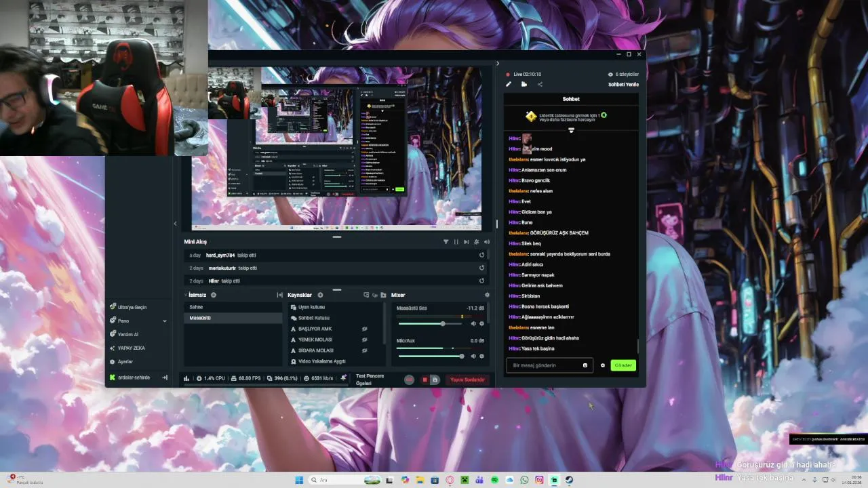The height and width of the screenshot is (488, 868).
Task: Adjust the Mic/Aux volume slider
Action: (431, 356)
